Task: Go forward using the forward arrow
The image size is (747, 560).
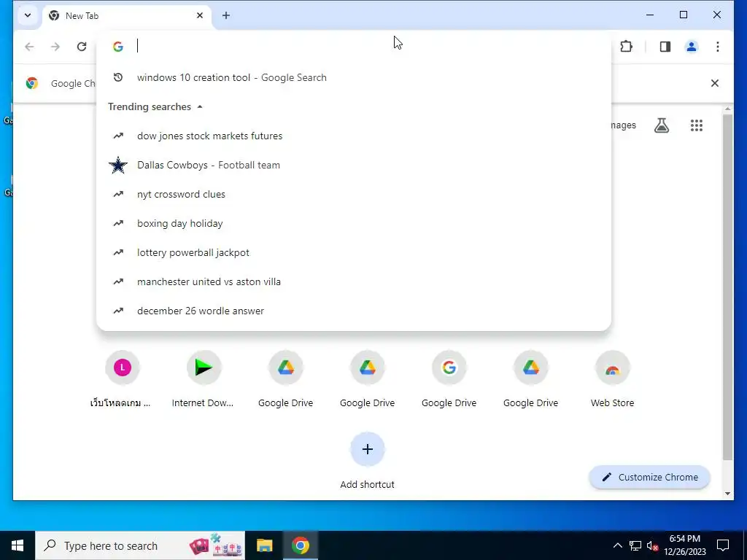Action: click(55, 46)
